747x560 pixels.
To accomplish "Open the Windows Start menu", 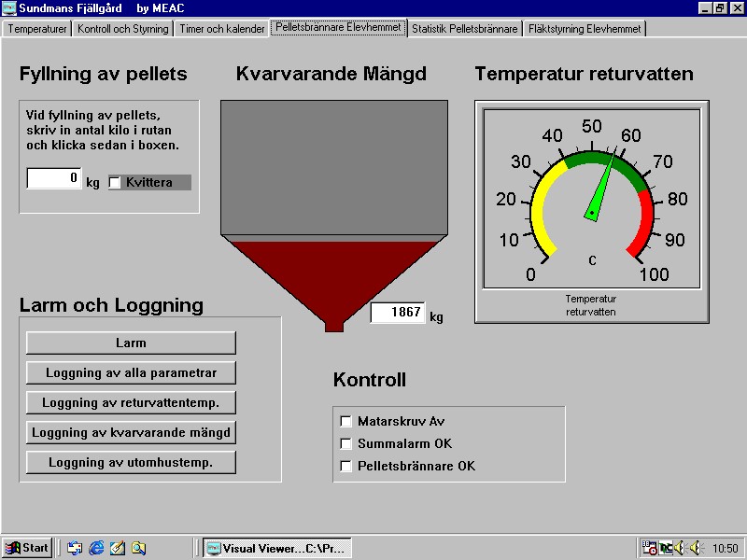I will click(27, 548).
